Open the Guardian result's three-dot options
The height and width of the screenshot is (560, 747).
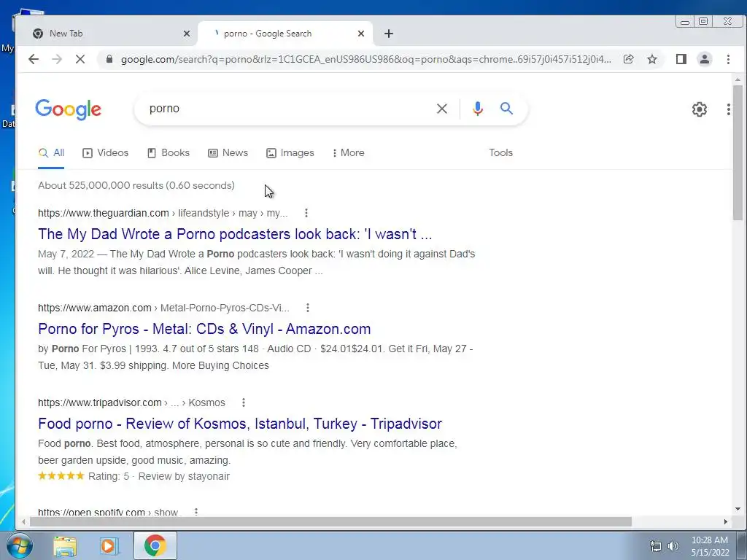click(306, 213)
